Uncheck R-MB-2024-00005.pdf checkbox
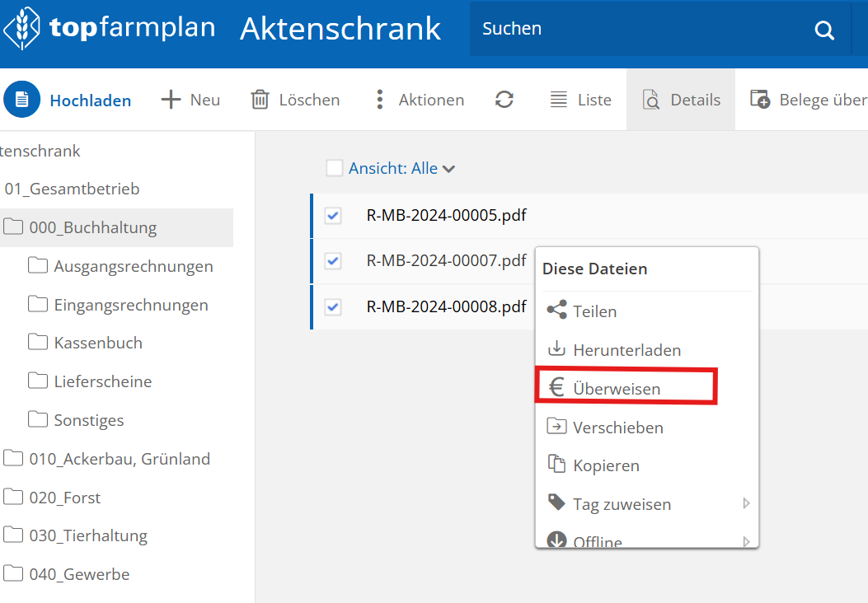Viewport: 868px width, 603px height. pyautogui.click(x=333, y=216)
